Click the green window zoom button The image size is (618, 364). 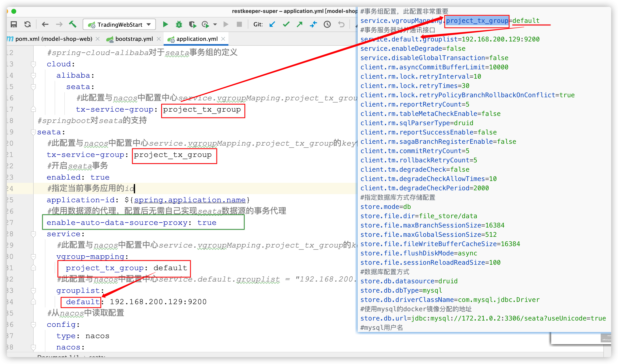14,11
